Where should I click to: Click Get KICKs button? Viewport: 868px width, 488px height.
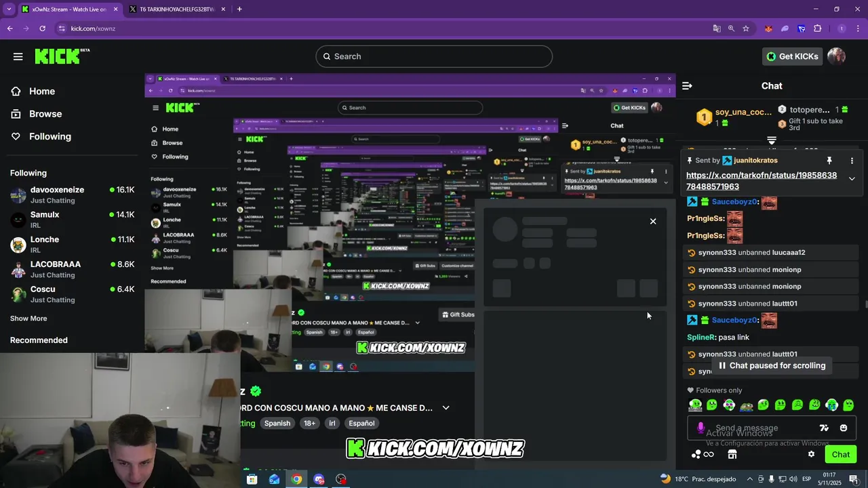(792, 56)
